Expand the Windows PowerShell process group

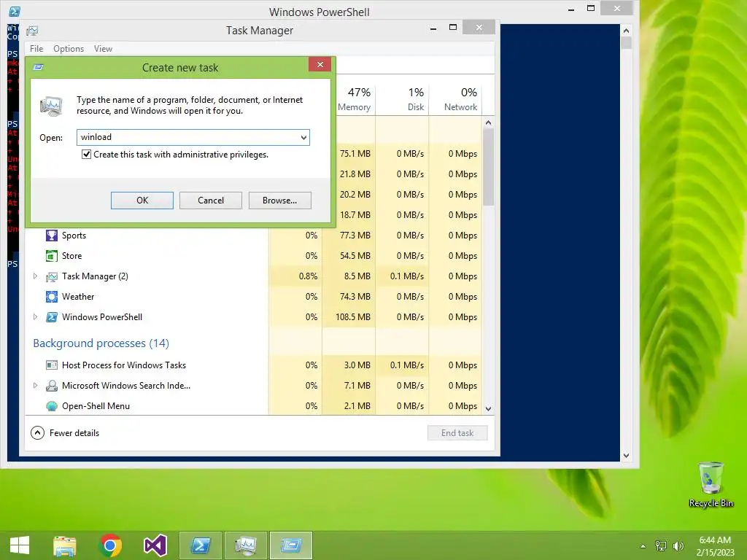point(35,317)
